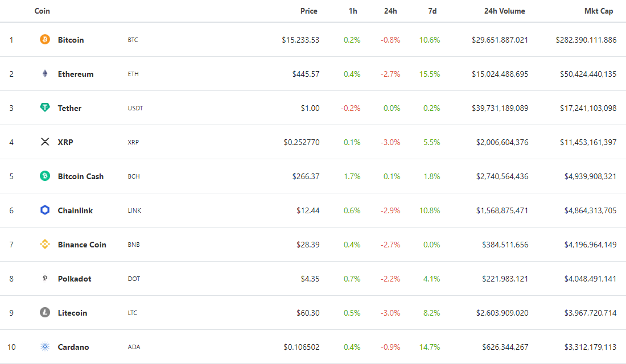Image resolution: width=626 pixels, height=364 pixels.
Task: Click the Chainlink blue hexagon icon
Action: tap(45, 210)
